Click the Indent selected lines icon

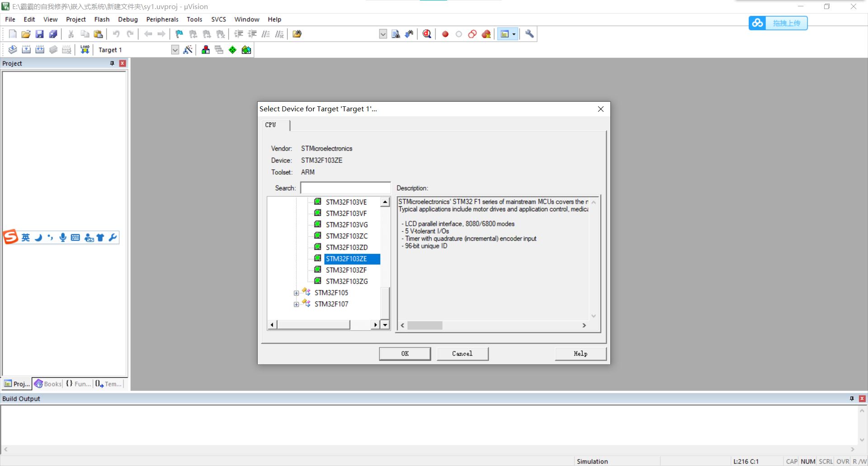pyautogui.click(x=239, y=34)
